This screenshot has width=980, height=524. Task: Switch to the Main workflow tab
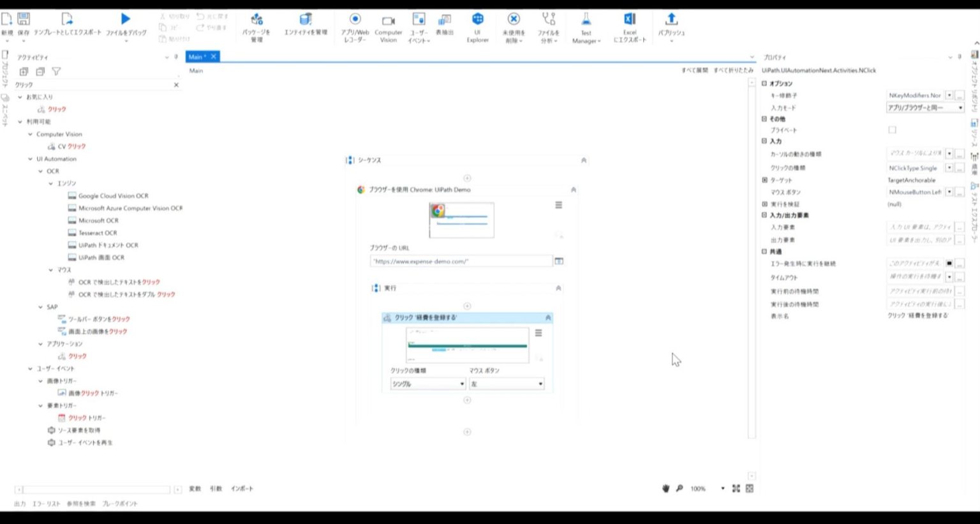coord(197,57)
